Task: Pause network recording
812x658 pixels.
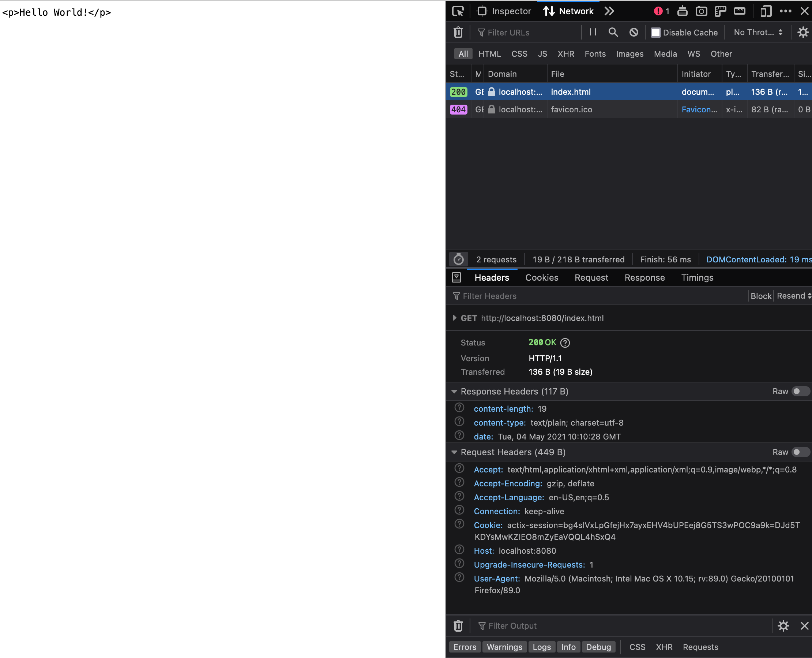Action: (593, 32)
